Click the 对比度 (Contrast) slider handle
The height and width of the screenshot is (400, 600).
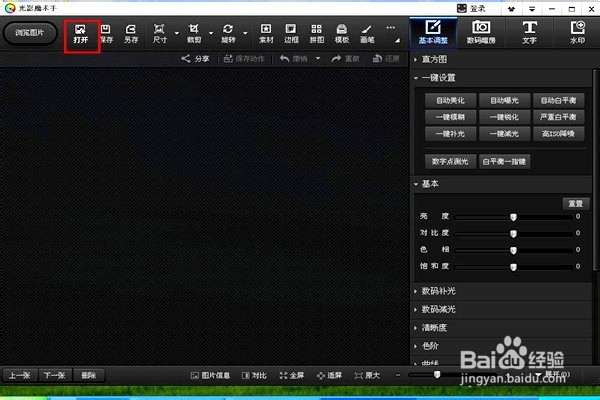[513, 233]
